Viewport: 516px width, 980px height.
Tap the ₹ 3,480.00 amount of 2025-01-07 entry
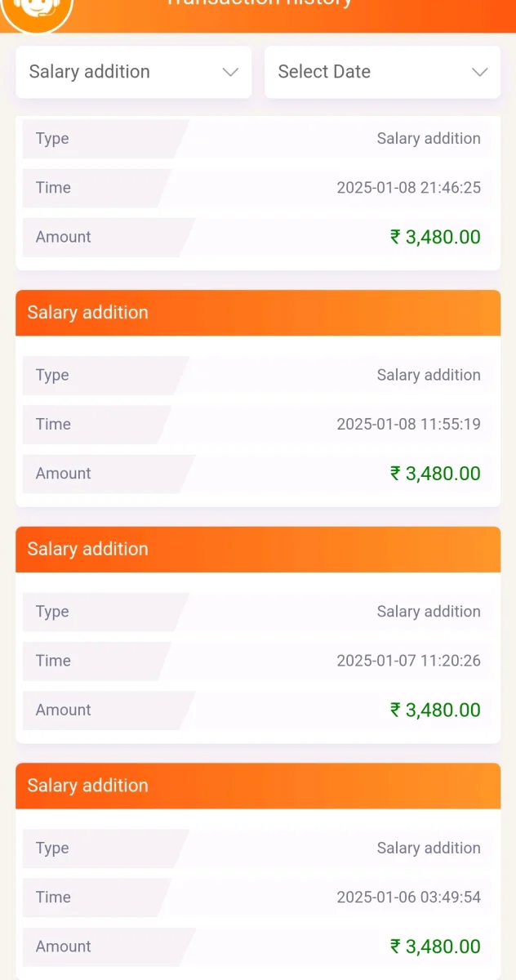(x=435, y=710)
